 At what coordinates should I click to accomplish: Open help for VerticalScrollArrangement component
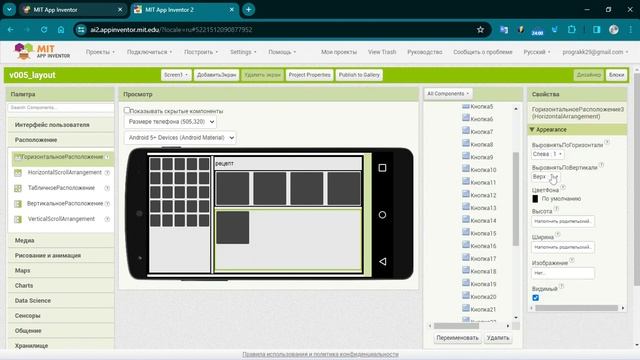click(107, 219)
